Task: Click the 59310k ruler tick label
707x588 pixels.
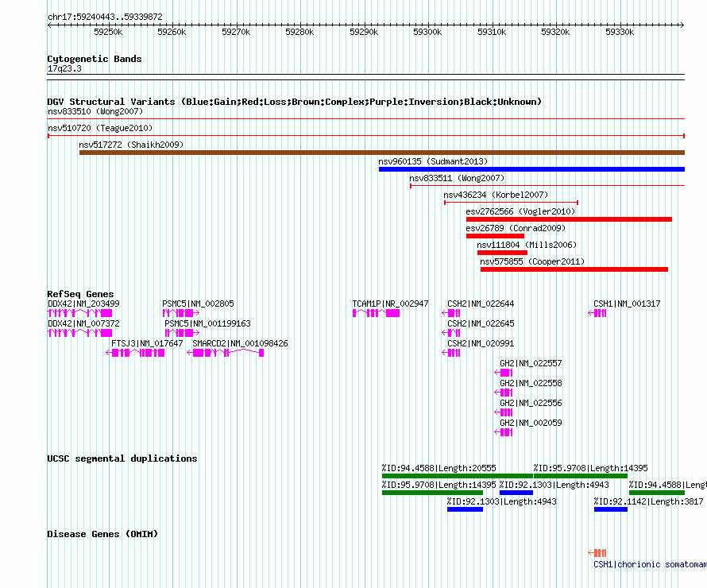Action: [492, 32]
